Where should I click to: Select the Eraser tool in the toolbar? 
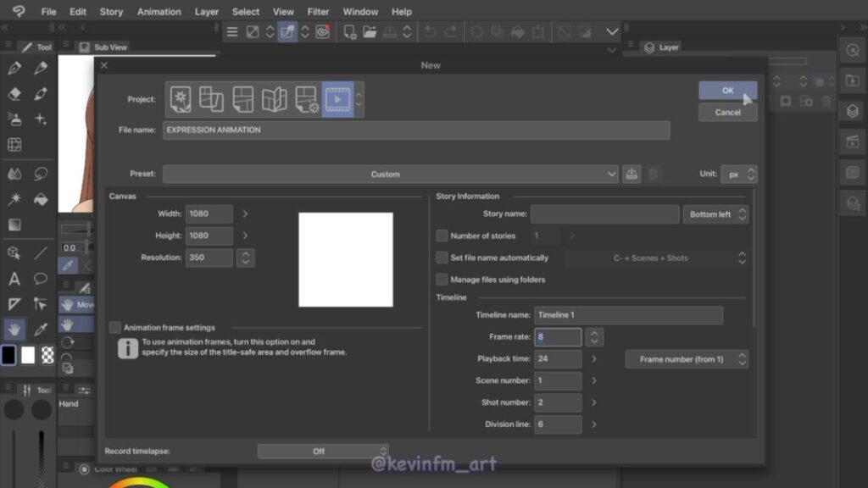point(14,94)
